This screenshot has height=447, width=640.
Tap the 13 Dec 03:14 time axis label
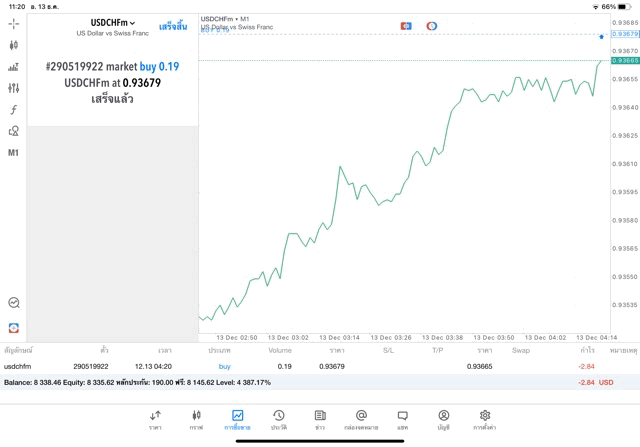[339, 338]
